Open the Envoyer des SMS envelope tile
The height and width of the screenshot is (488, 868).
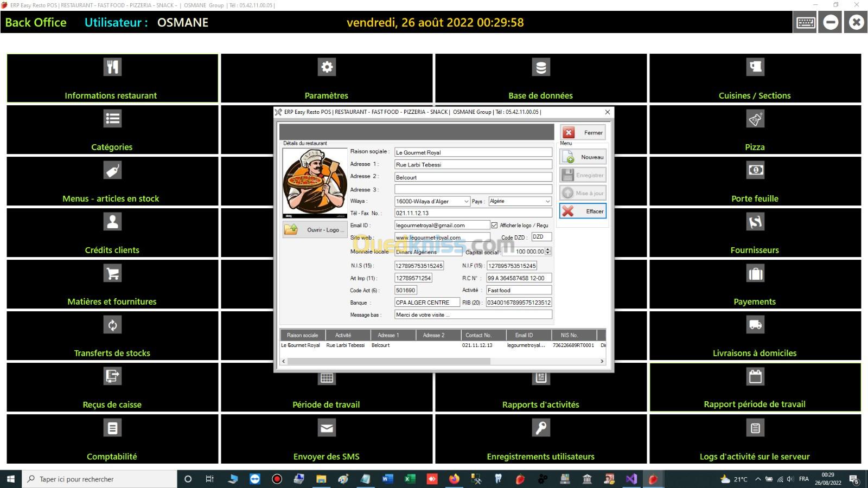point(327,439)
